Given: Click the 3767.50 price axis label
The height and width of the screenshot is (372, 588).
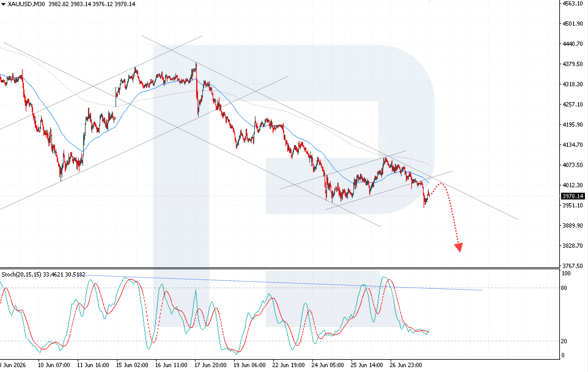Looking at the screenshot, I should pos(573,266).
